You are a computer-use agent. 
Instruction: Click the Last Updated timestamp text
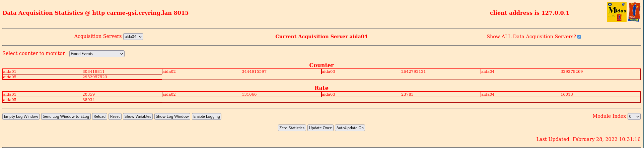tap(588, 139)
